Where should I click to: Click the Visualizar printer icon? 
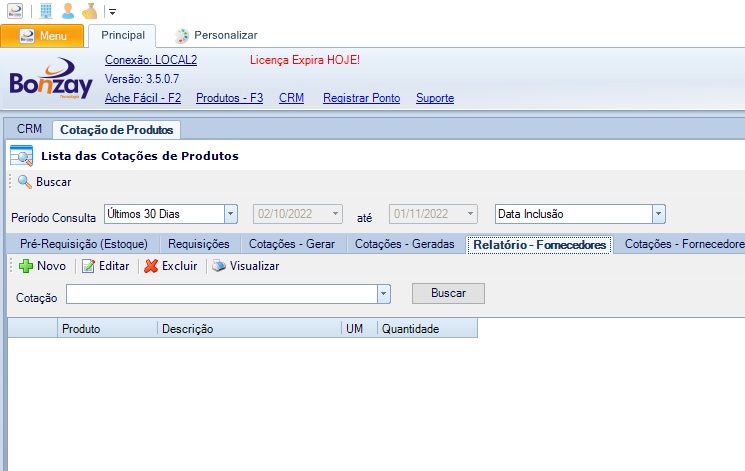[x=219, y=266]
